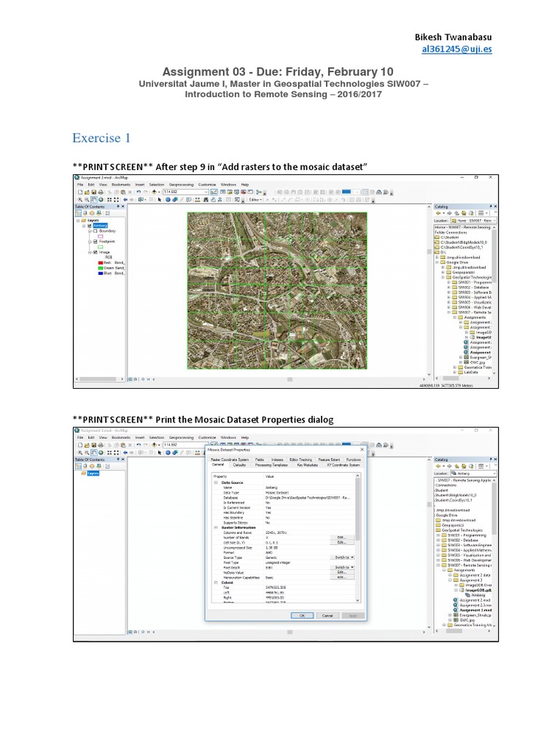Toggle the Footprint sublayer checkbox
Viewport: 560px width, 747px height.
[96, 241]
